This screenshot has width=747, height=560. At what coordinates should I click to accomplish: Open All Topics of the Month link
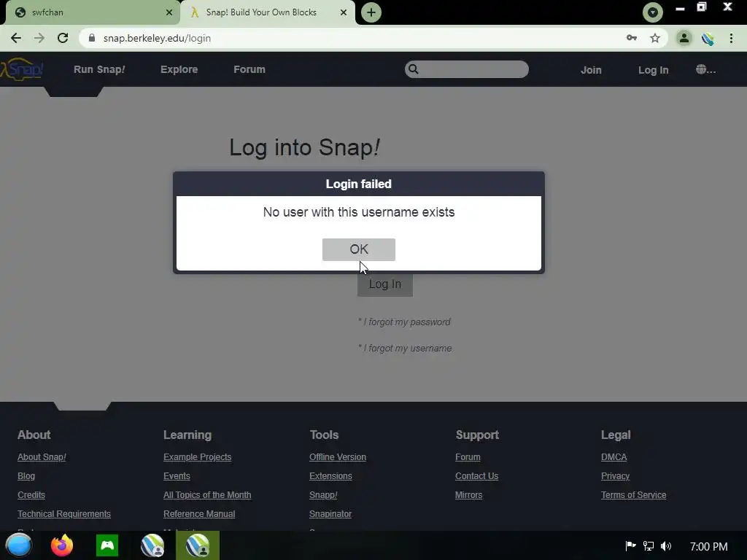coord(207,495)
